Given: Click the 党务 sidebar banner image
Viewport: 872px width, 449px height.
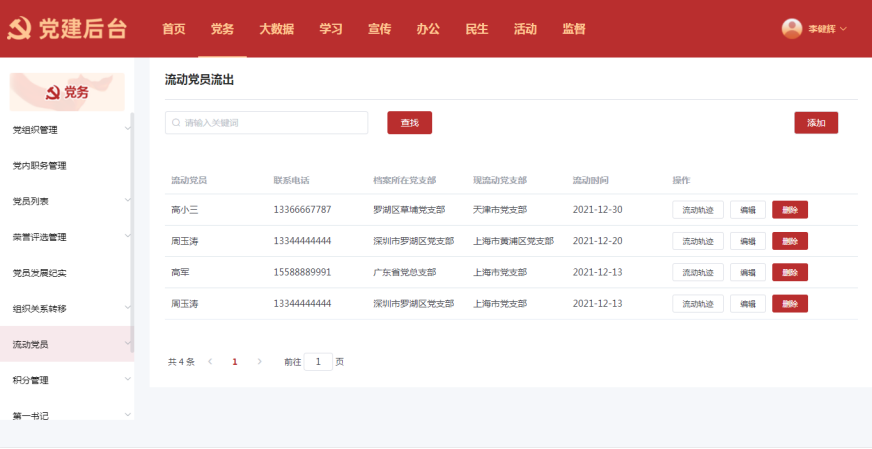Looking at the screenshot, I should (67, 92).
